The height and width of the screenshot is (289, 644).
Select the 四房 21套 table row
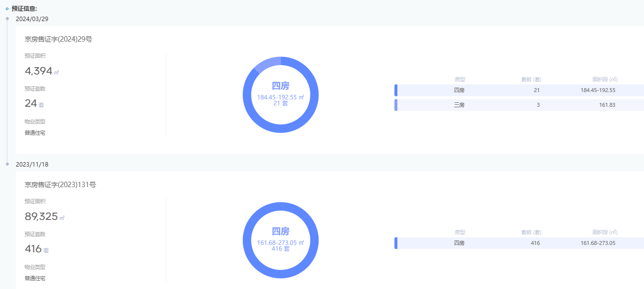(519, 90)
